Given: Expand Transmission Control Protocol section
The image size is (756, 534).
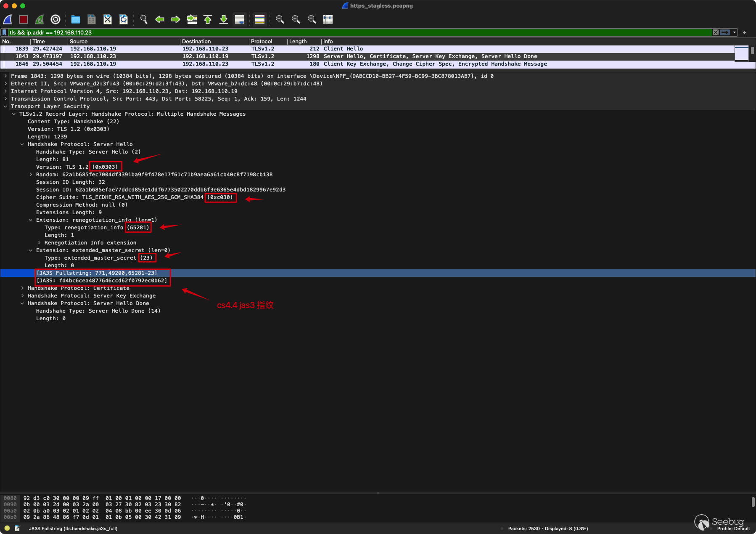Looking at the screenshot, I should [5, 99].
